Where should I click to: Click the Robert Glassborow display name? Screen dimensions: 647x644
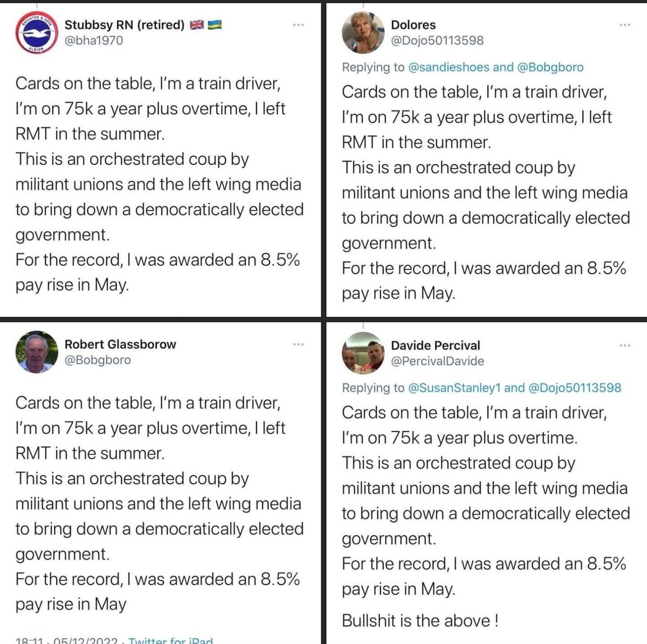(x=120, y=344)
